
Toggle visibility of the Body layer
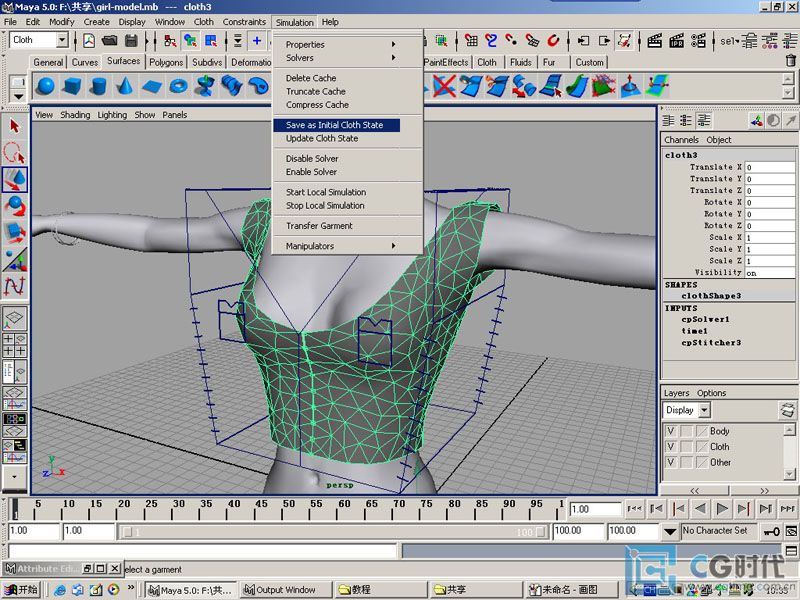670,431
